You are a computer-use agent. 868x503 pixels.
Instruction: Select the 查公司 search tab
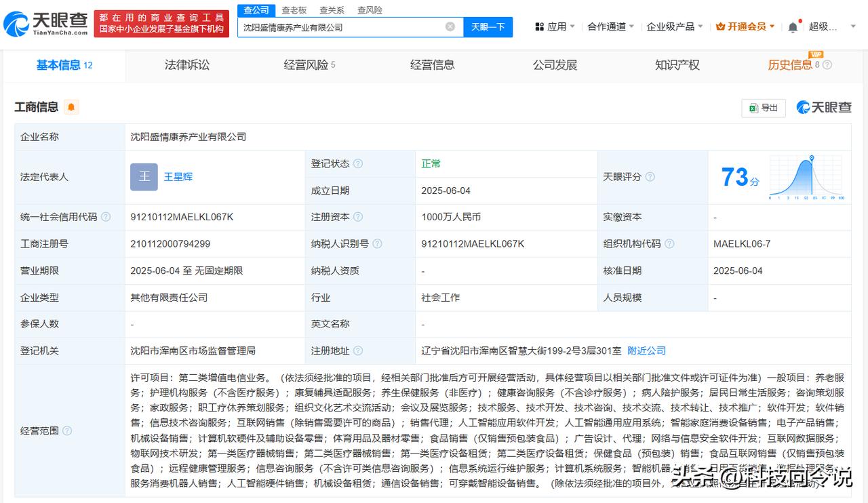click(x=256, y=10)
